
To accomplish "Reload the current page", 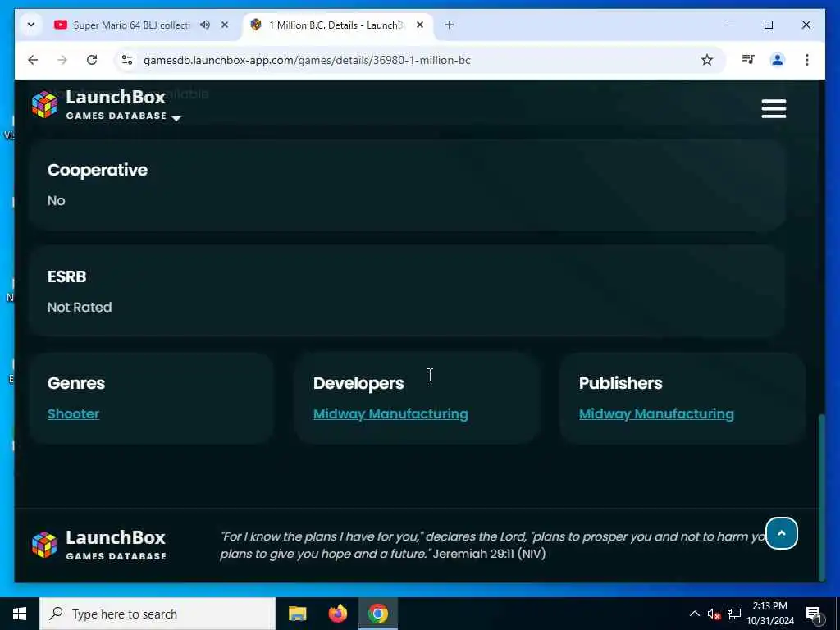I will pyautogui.click(x=92, y=60).
